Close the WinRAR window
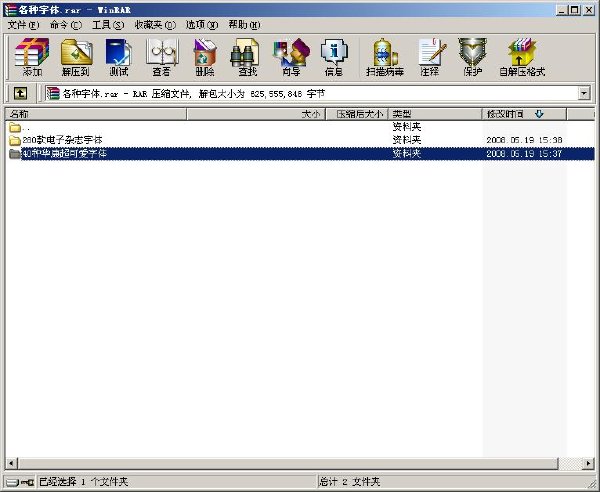Screen dimensions: 600x492 coord(589,10)
